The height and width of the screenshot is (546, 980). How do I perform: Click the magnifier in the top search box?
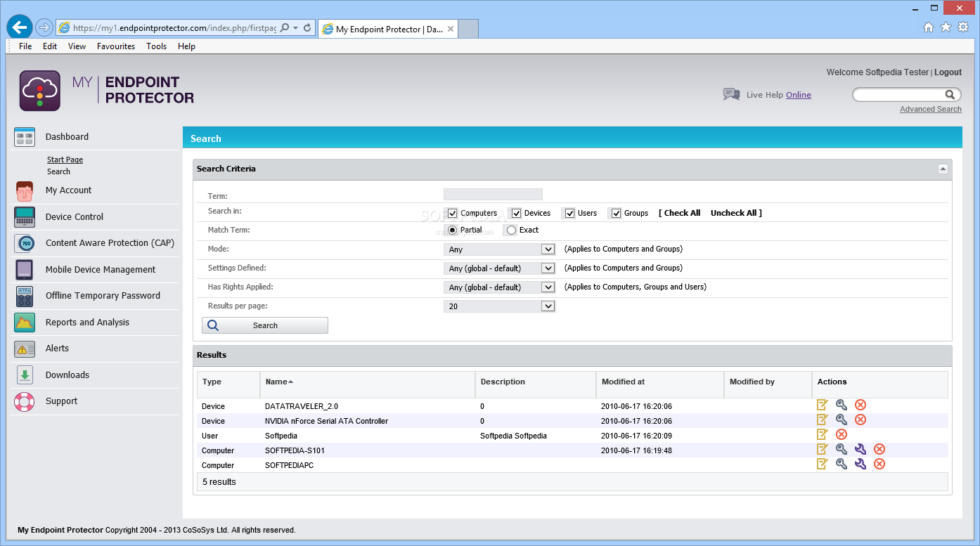coord(950,94)
